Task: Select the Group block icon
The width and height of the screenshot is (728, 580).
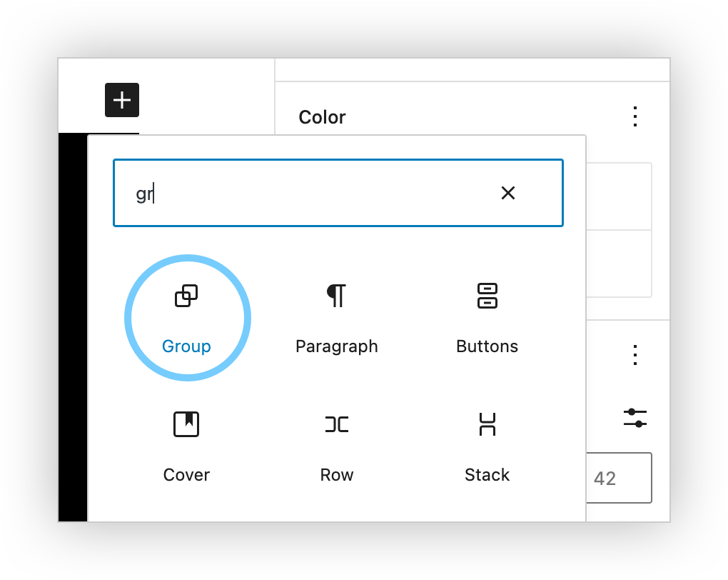Action: pos(186,296)
